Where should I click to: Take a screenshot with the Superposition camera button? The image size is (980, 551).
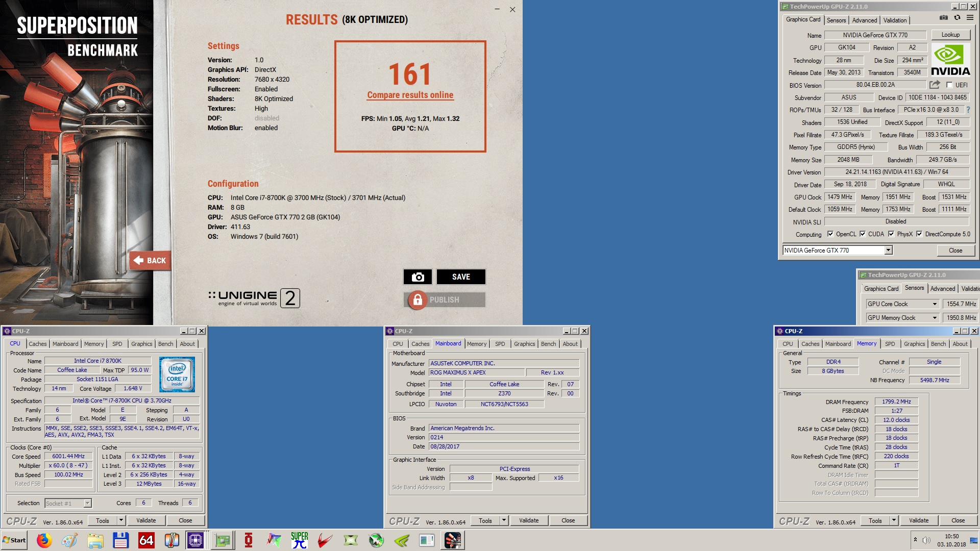[x=418, y=277]
